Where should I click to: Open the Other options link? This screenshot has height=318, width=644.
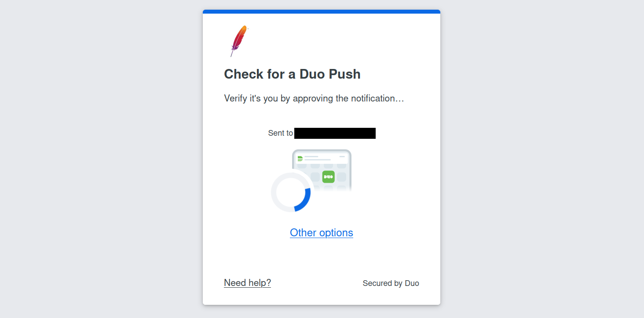[321, 232]
